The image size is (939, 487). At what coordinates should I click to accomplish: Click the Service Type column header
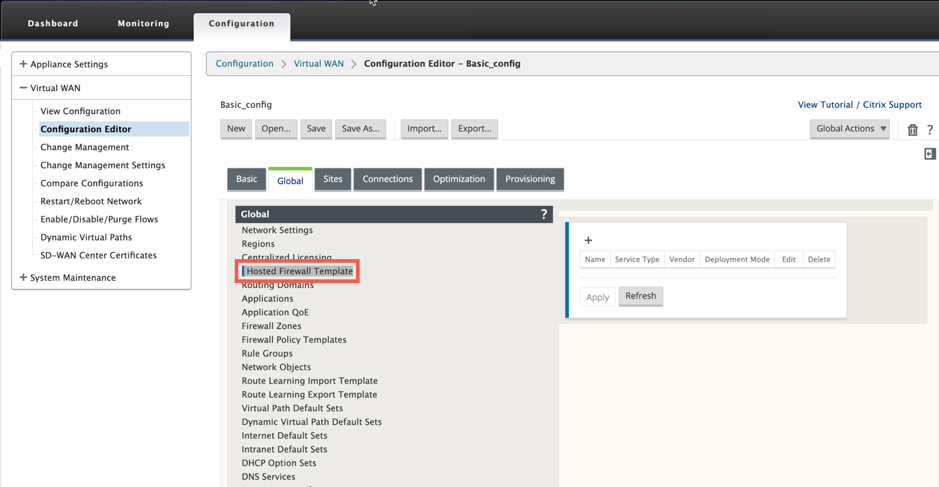click(637, 259)
